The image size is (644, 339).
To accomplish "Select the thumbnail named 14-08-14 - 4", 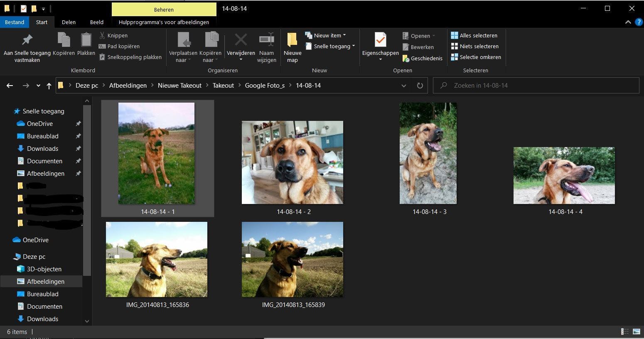I will pos(564,176).
